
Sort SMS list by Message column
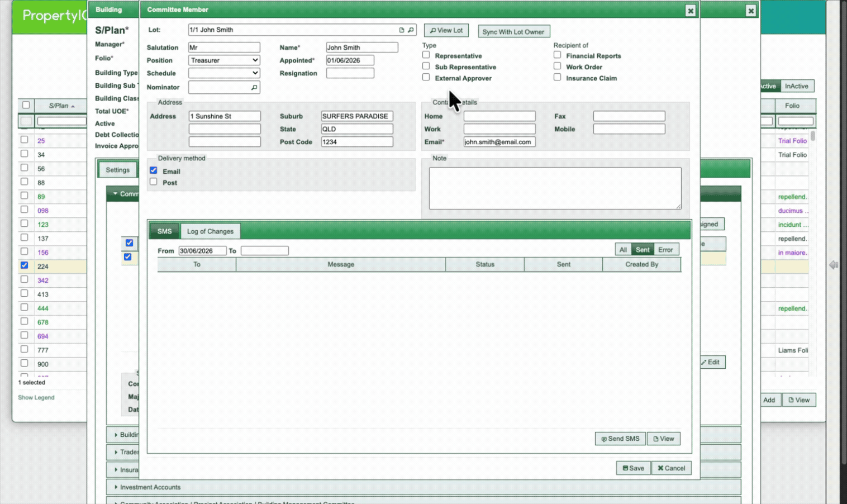(x=341, y=265)
